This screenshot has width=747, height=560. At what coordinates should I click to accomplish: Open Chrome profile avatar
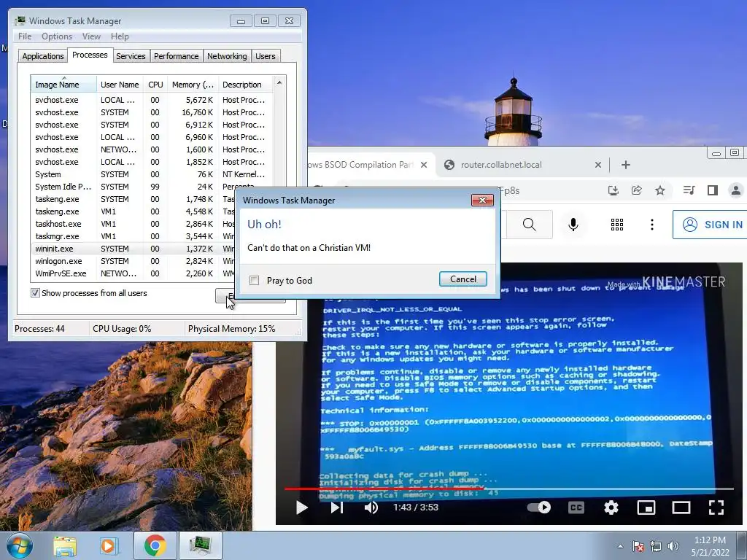click(x=735, y=190)
